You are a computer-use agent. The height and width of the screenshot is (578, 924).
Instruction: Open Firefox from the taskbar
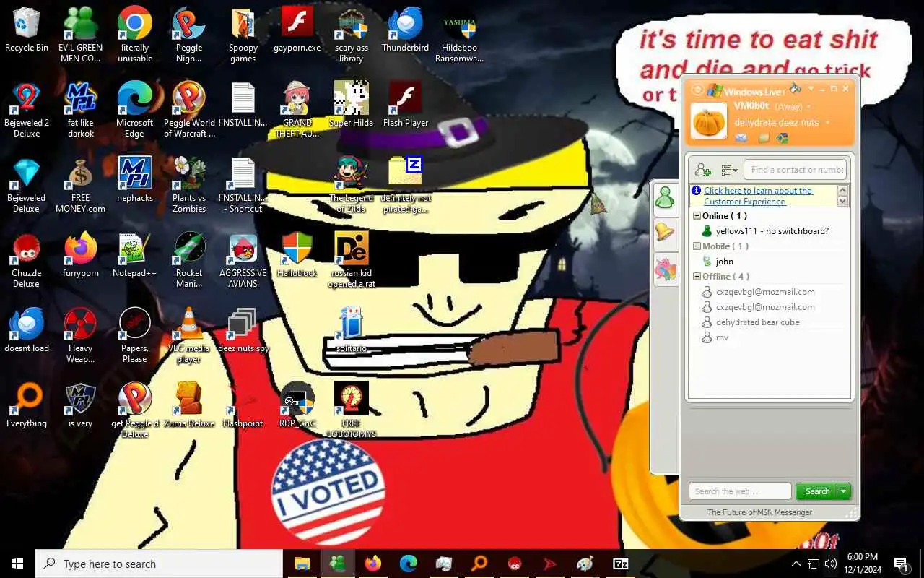point(372,564)
